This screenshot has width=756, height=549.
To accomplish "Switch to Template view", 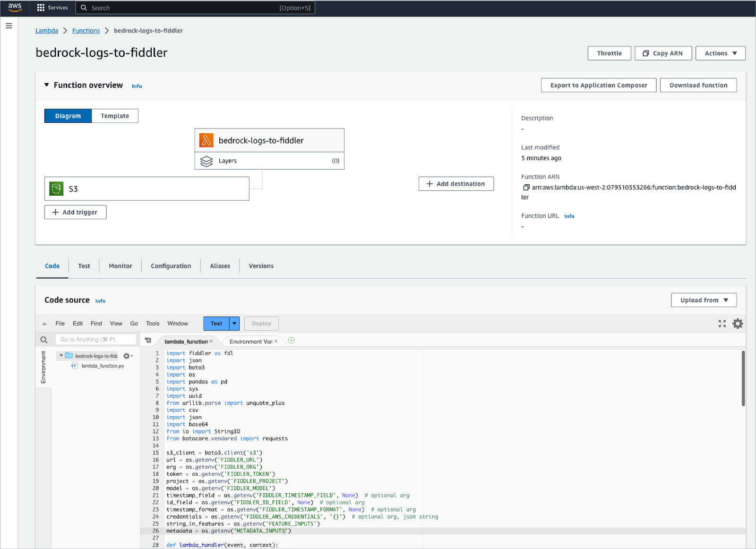I will click(x=114, y=116).
